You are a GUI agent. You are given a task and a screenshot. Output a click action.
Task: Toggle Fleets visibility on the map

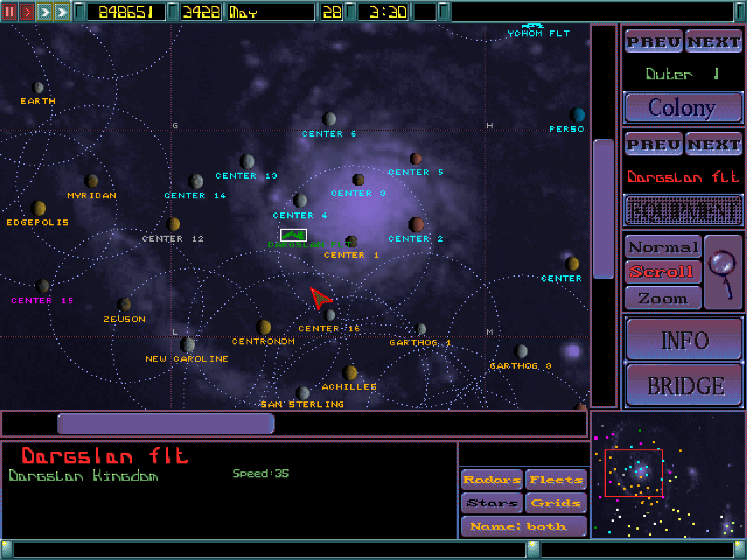556,480
